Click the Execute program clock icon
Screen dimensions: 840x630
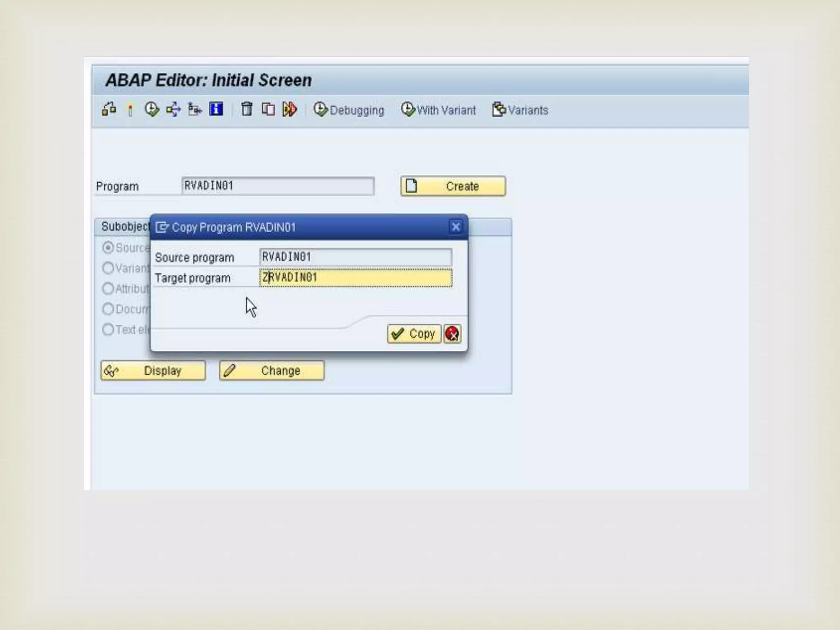point(152,110)
